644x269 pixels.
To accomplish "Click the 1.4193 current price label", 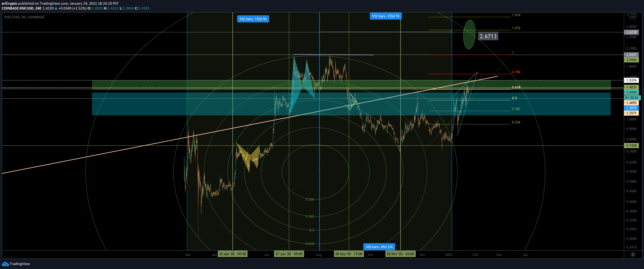I will point(631,92).
